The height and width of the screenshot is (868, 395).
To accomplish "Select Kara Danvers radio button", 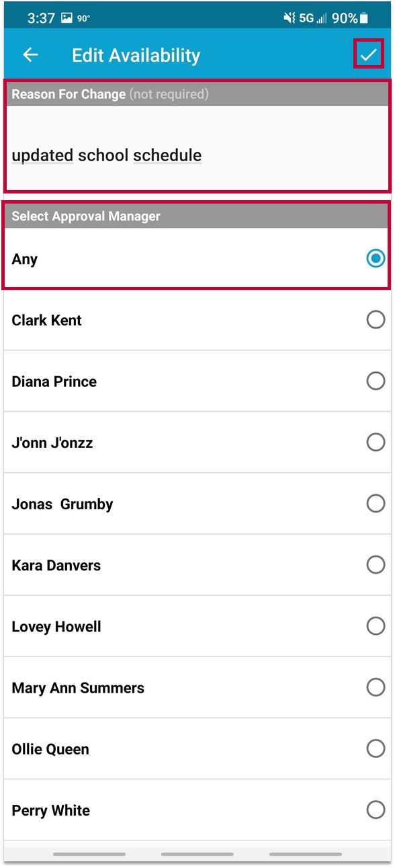I will pyautogui.click(x=376, y=565).
